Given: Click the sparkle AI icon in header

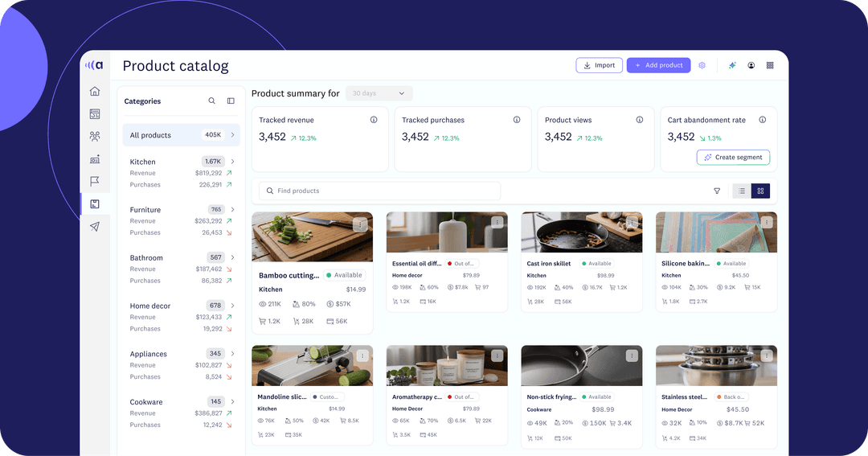Looking at the screenshot, I should (x=732, y=65).
